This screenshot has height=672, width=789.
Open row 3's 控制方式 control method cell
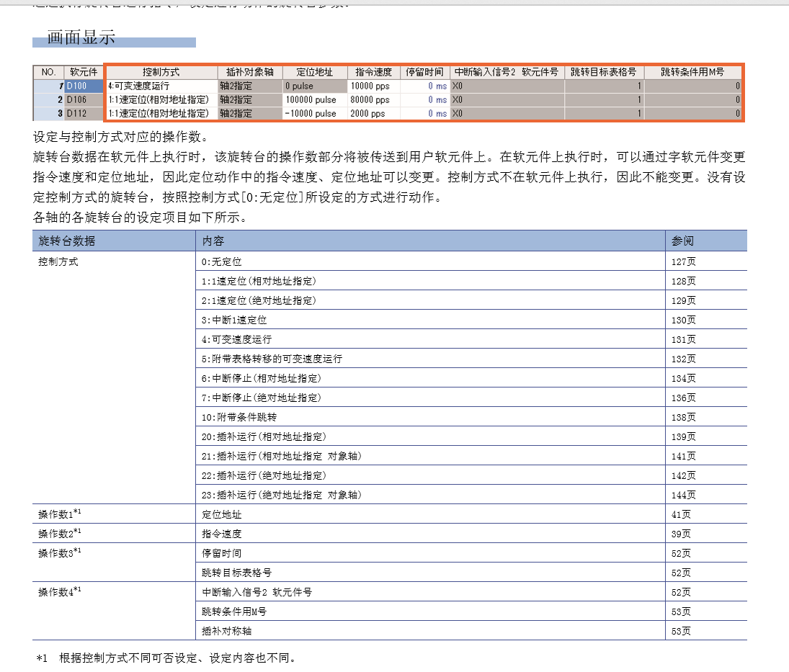161,113
